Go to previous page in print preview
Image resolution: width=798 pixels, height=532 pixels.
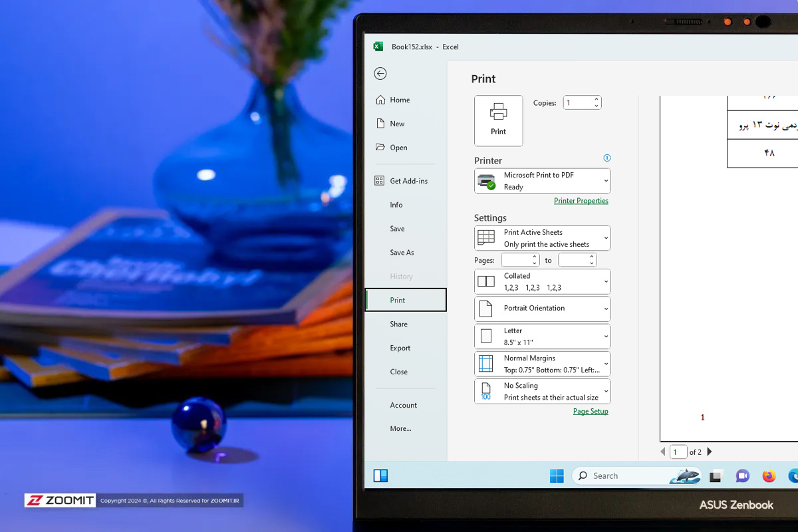[662, 452]
